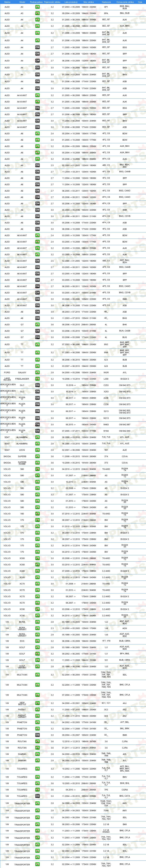
Task: Click diesel ON icon in Audi A8 ASB row
Action: click(x=37, y=312)
